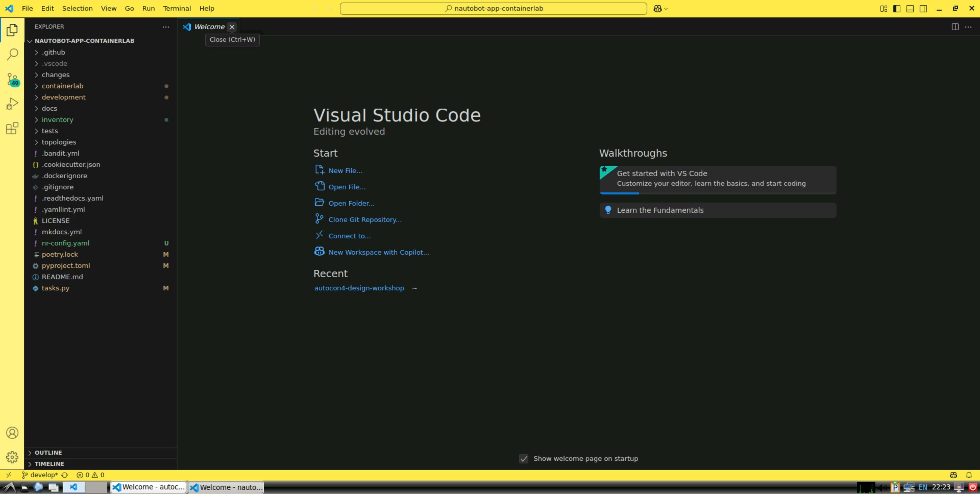Toggle the bottom panel layout button
Image resolution: width=980 pixels, height=494 pixels.
tap(910, 8)
